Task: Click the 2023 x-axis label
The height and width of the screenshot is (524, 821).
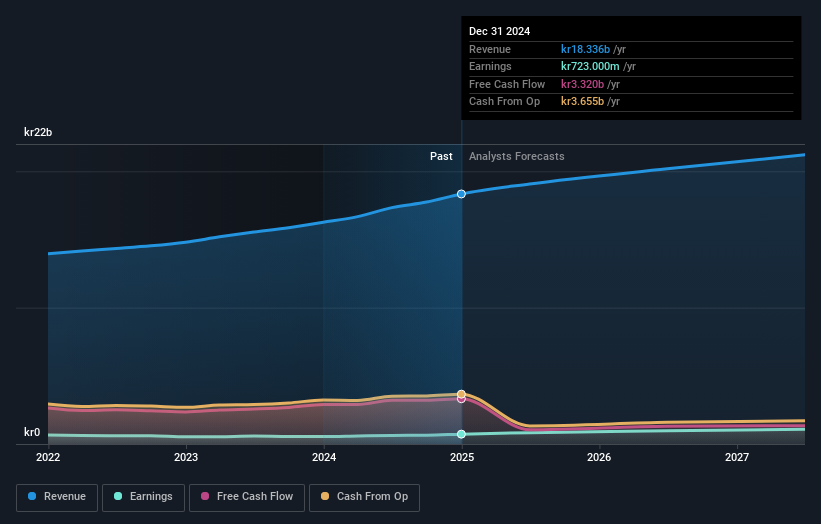Action: pos(186,458)
